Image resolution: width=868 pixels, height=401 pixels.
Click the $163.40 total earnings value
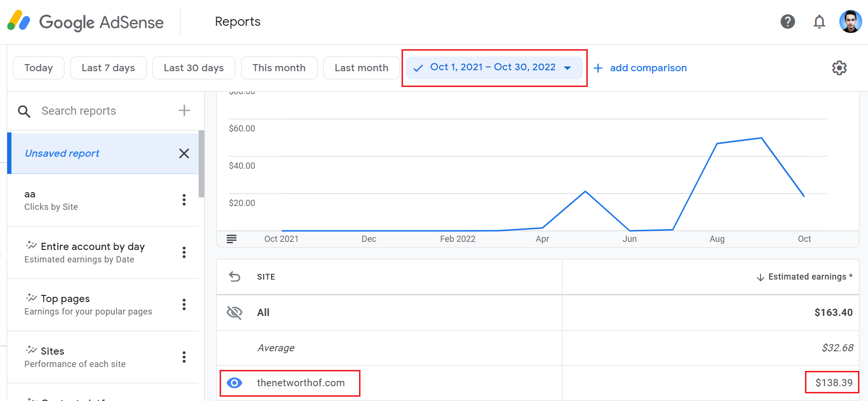pyautogui.click(x=834, y=313)
